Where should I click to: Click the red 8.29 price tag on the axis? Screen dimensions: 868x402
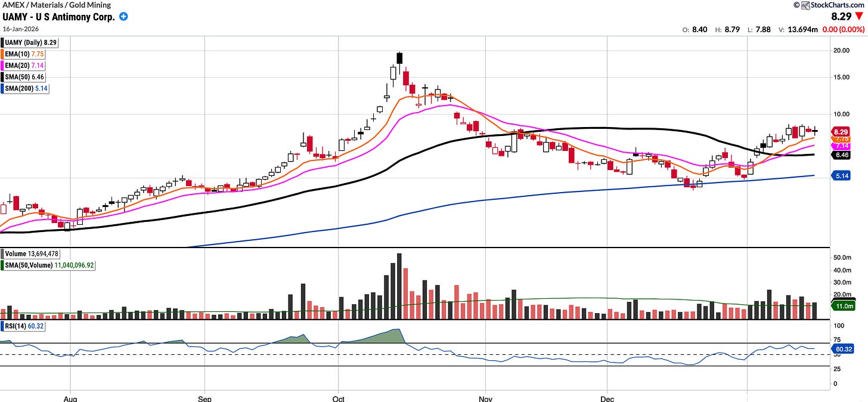(x=841, y=131)
